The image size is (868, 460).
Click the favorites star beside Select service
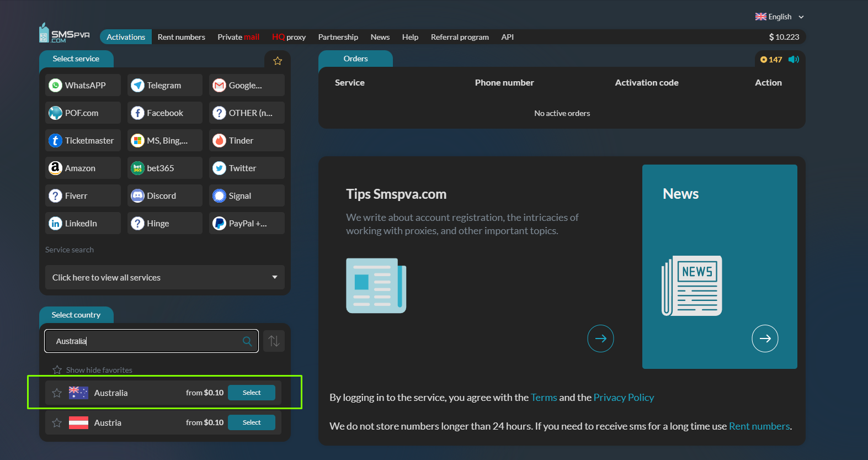coord(278,61)
